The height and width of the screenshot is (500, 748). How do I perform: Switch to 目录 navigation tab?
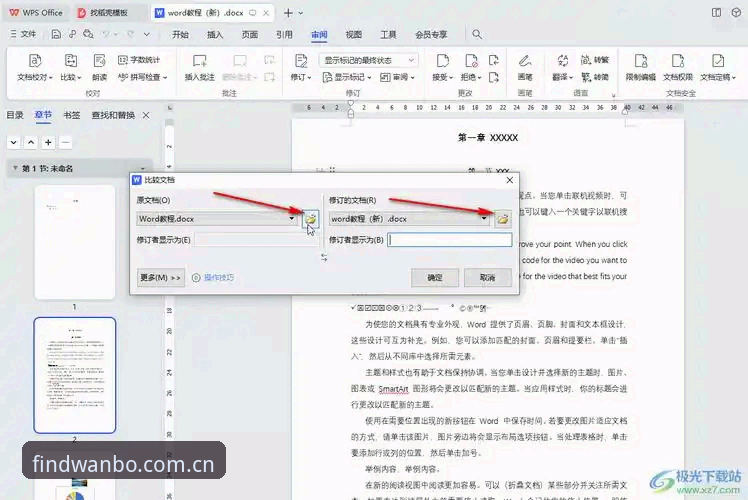pyautogui.click(x=15, y=115)
